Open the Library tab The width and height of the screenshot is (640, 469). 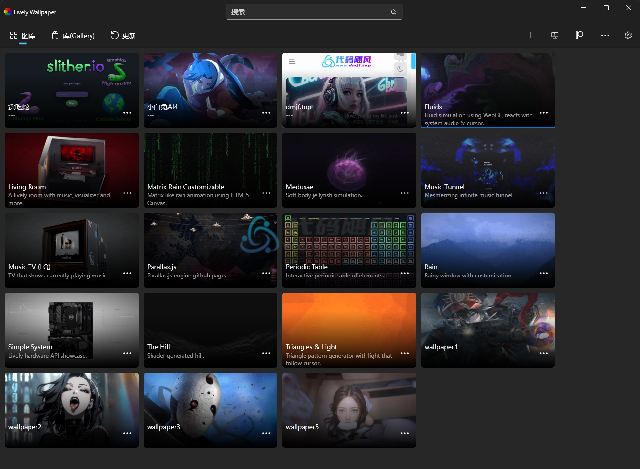[x=22, y=36]
